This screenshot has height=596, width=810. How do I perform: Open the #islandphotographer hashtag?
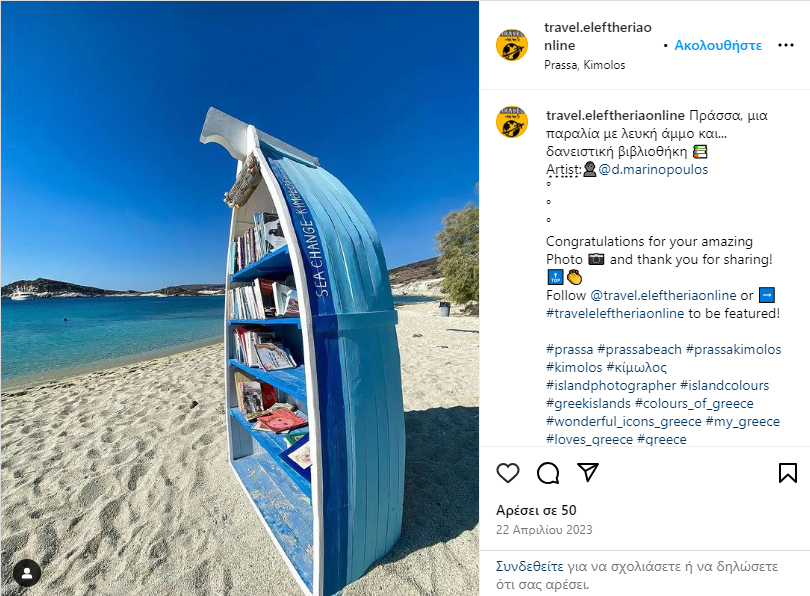(x=611, y=385)
